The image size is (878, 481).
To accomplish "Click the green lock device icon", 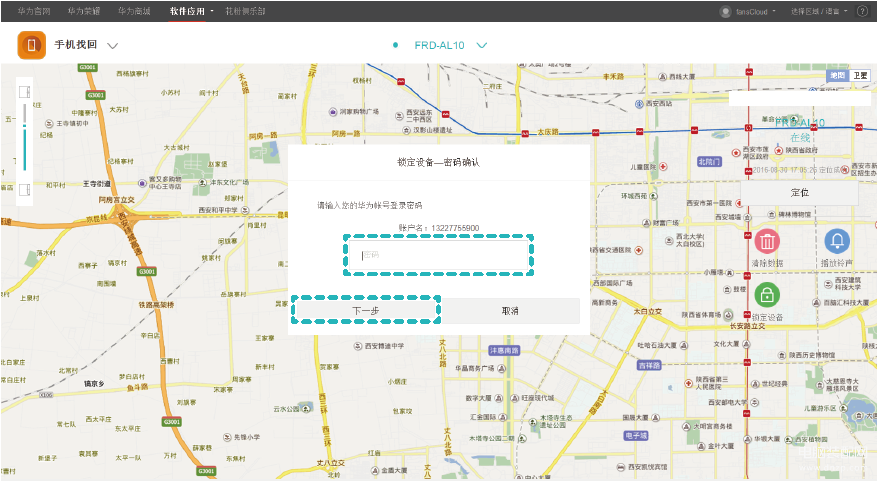I will click(x=767, y=294).
